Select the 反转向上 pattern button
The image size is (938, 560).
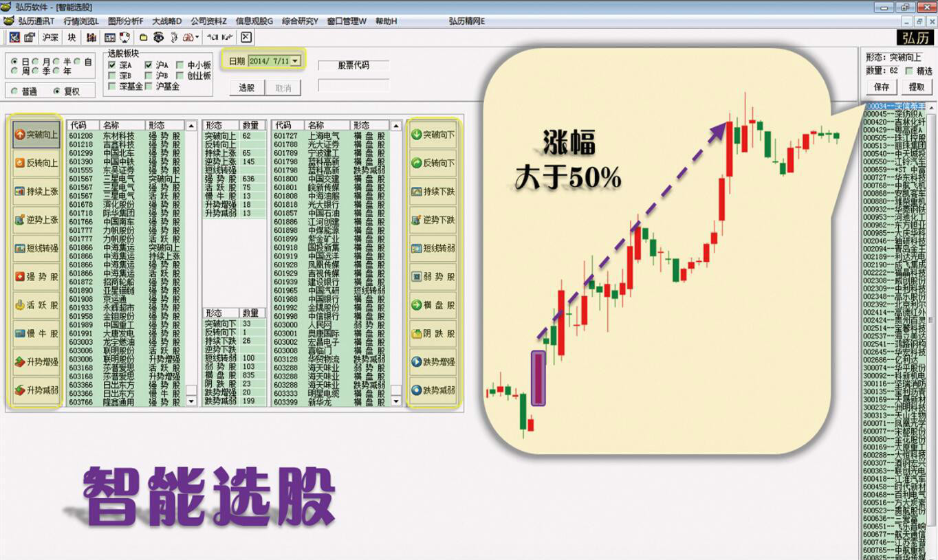click(x=36, y=163)
